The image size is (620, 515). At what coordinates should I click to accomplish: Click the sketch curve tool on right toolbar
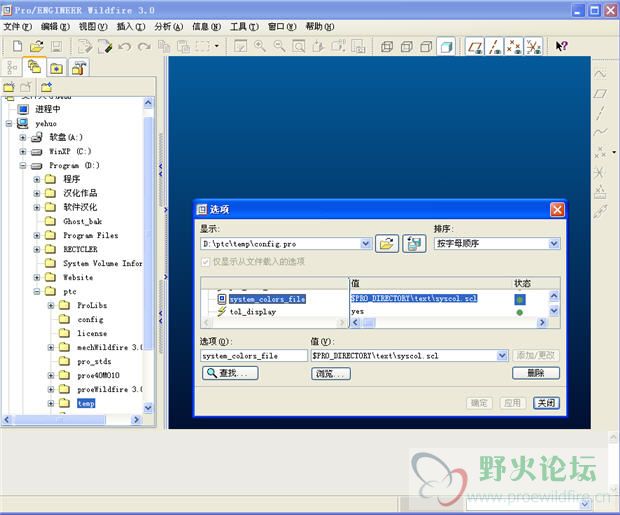[600, 74]
